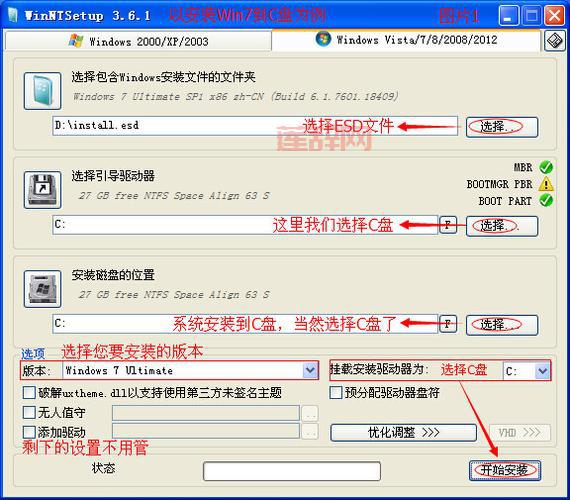Click the Windows XP flag tab icon
The width and height of the screenshot is (570, 500).
[x=76, y=40]
